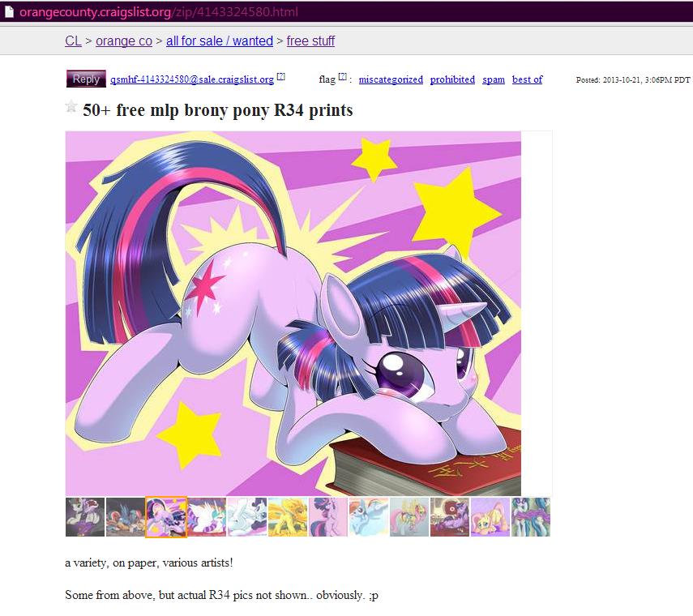Select the highlighted third gallery thumbnail
693x616 pixels.
(166, 517)
